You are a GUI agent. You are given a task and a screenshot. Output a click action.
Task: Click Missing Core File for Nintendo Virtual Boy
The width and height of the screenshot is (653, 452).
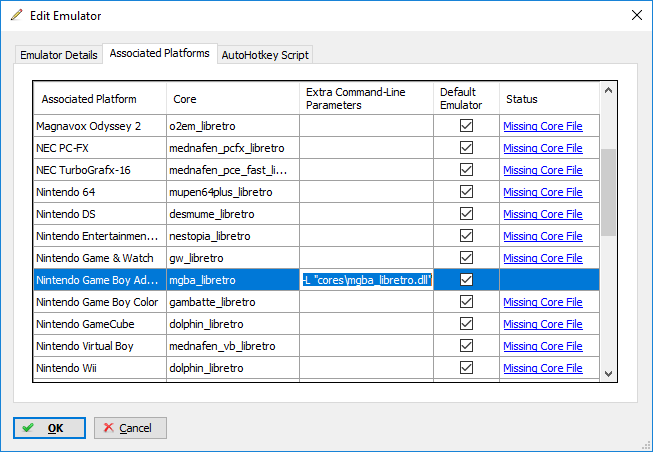[x=543, y=346]
